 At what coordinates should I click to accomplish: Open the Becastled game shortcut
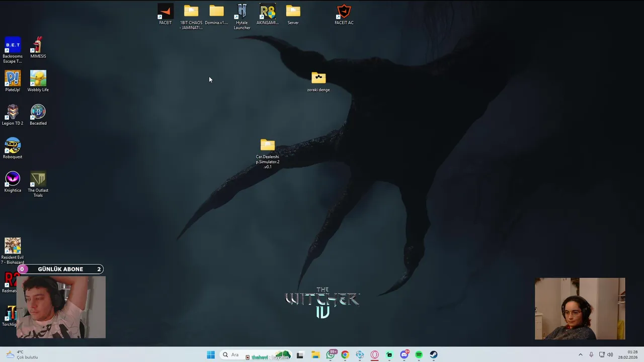click(x=38, y=115)
